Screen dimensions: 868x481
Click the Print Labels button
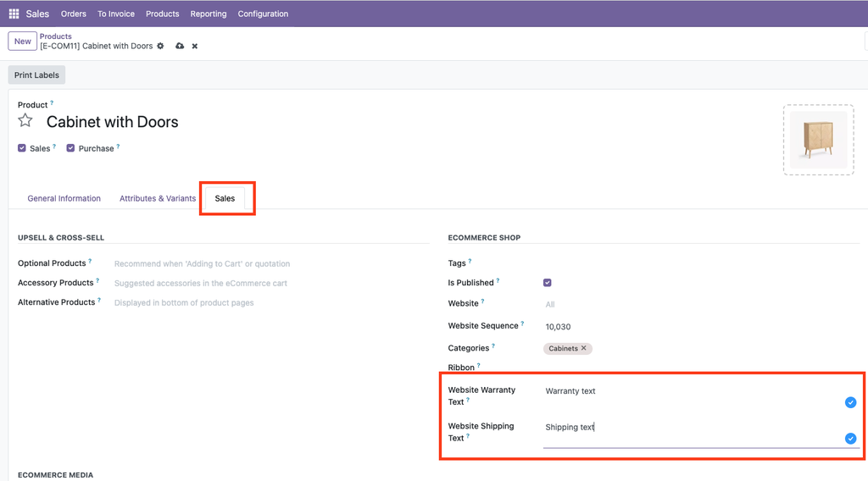coord(36,75)
